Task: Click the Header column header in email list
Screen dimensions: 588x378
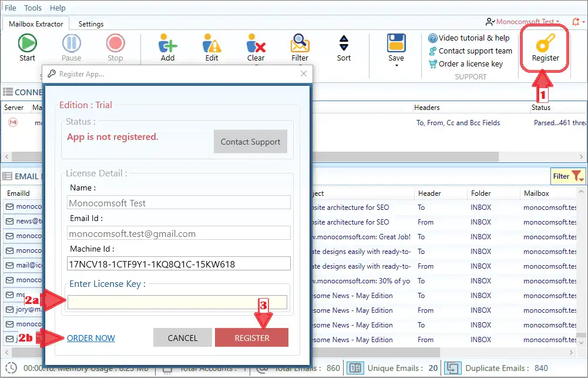Action: point(429,193)
